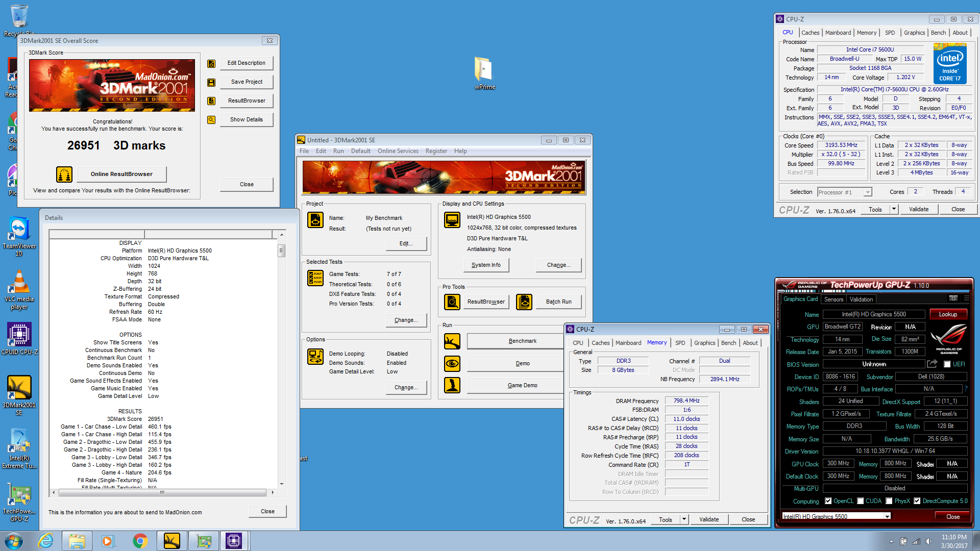Screen dimensions: 980x551
Task: Expand the Tools dropdown arrow in the lower CPU-Z
Action: pos(684,519)
